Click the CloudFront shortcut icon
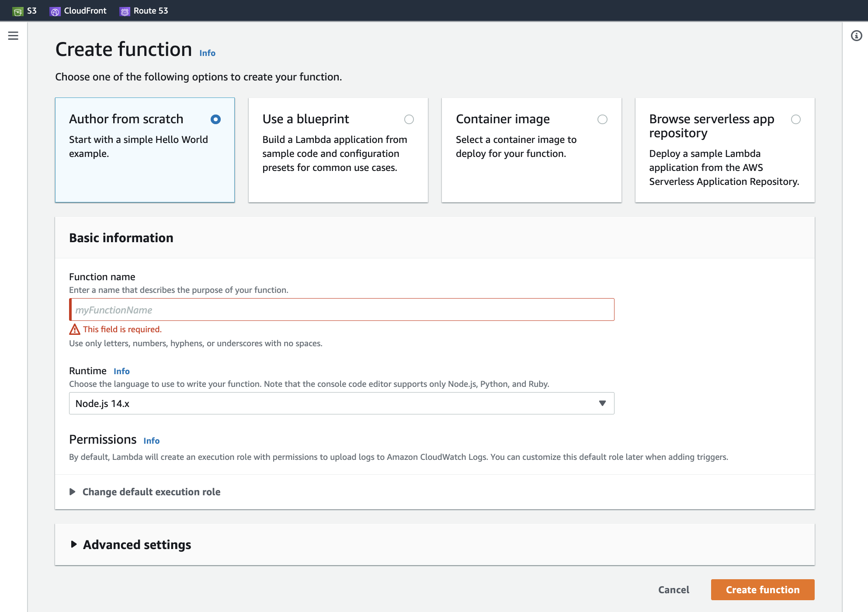The width and height of the screenshot is (868, 612). pyautogui.click(x=55, y=11)
